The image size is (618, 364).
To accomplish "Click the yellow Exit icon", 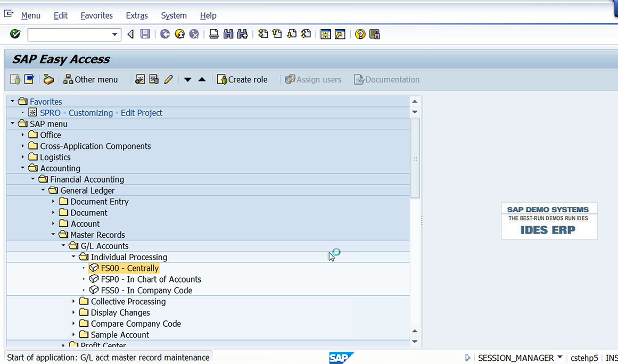I will 180,34.
